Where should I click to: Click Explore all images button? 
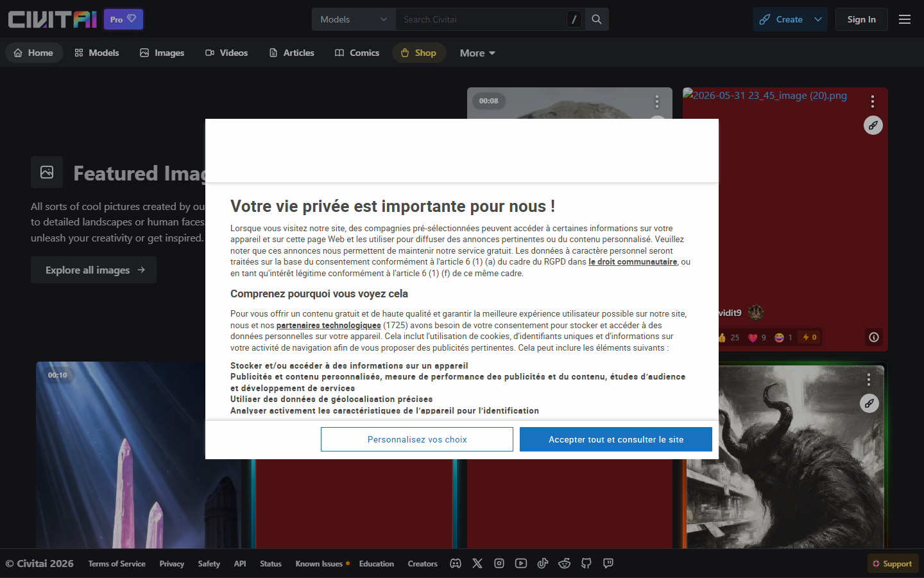tap(94, 270)
